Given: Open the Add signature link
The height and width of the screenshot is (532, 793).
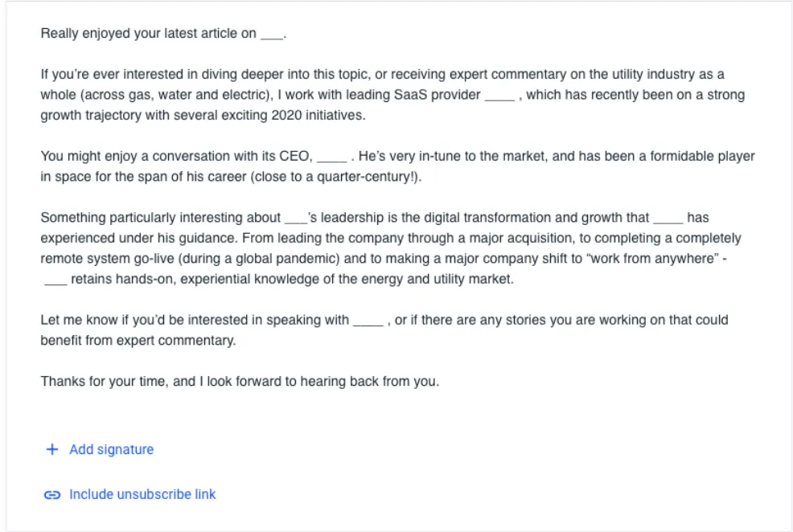Looking at the screenshot, I should tap(111, 450).
